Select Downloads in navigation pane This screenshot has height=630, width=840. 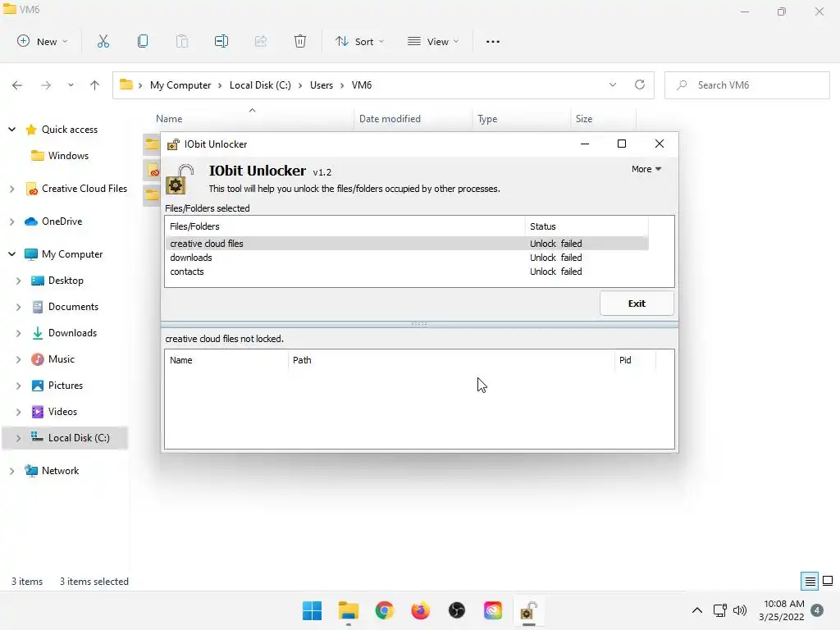pos(72,333)
